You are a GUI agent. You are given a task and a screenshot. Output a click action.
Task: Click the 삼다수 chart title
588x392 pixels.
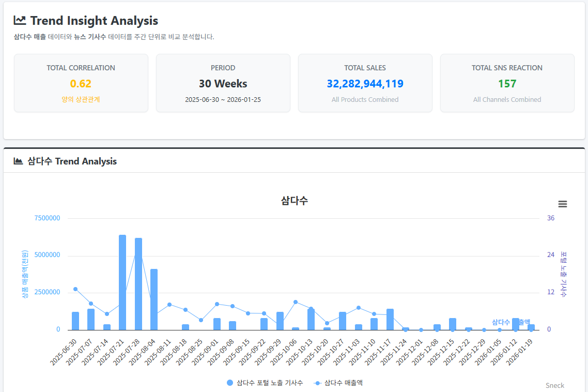point(294,201)
